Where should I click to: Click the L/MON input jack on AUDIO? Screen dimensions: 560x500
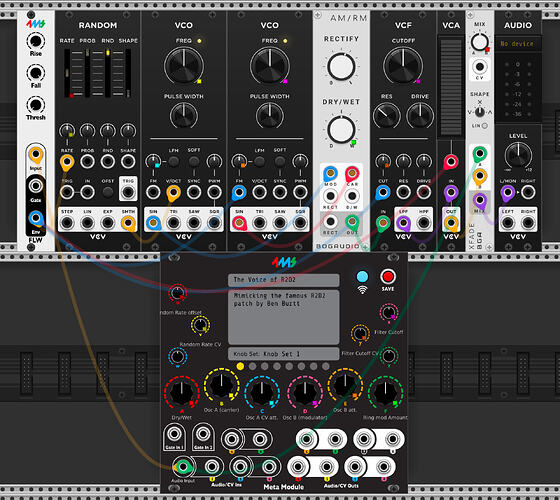(508, 192)
